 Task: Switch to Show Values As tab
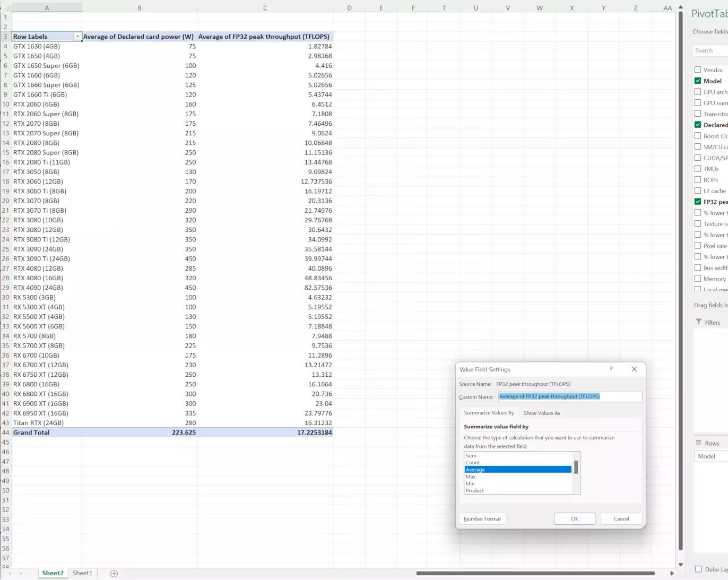tap(541, 413)
